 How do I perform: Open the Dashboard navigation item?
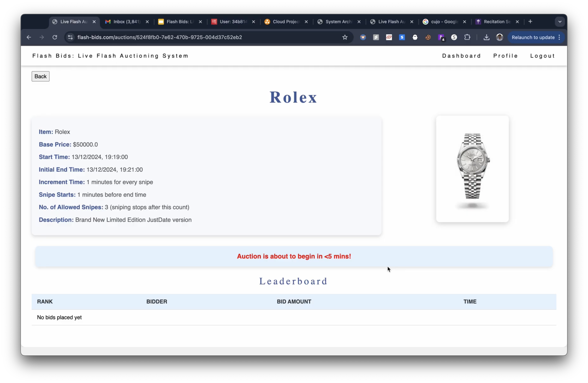click(461, 56)
